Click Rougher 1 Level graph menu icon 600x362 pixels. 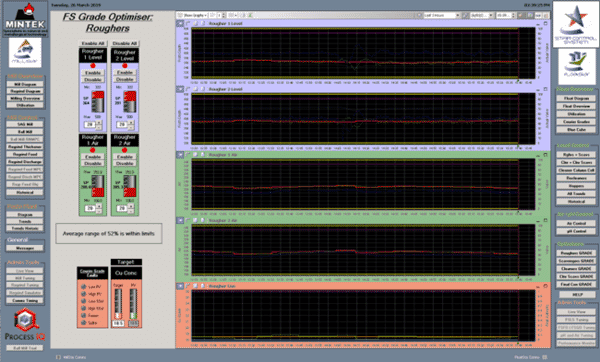pos(180,24)
